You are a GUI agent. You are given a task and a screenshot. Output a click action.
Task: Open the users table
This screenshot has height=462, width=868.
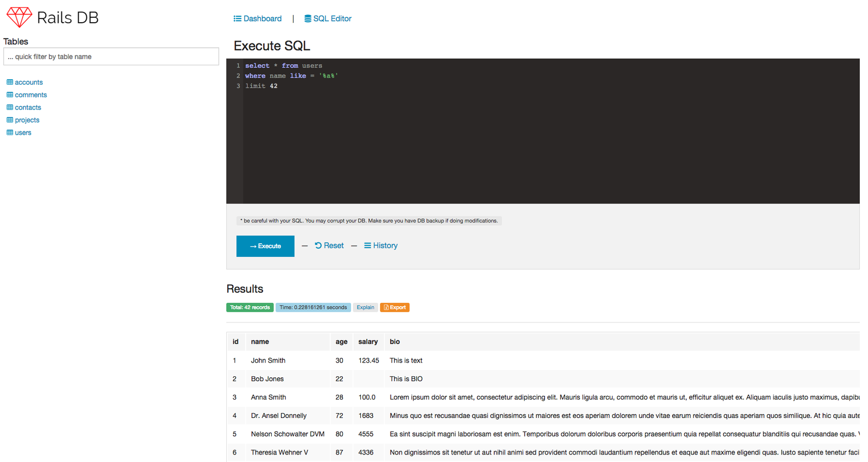23,132
